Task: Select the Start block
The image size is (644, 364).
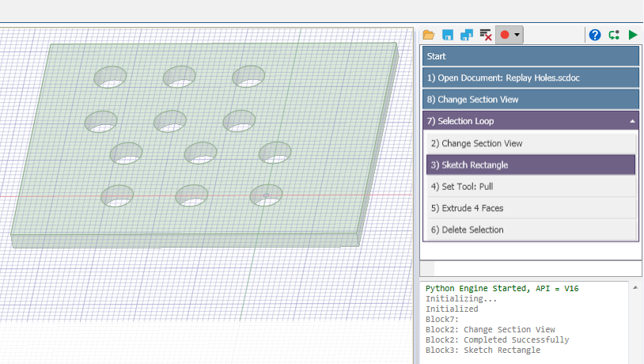Action: 531,56
